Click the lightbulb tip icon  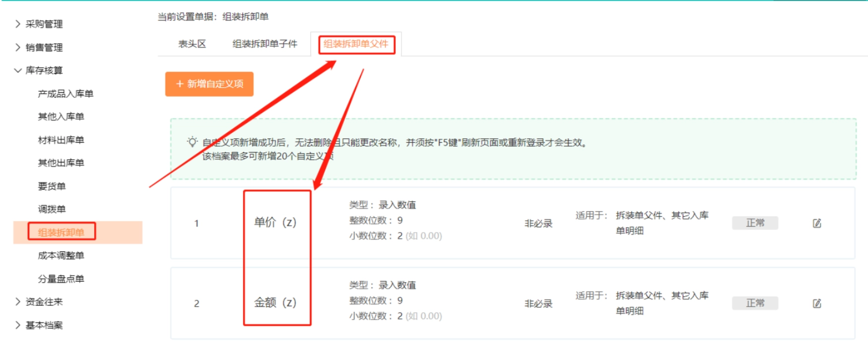(192, 142)
